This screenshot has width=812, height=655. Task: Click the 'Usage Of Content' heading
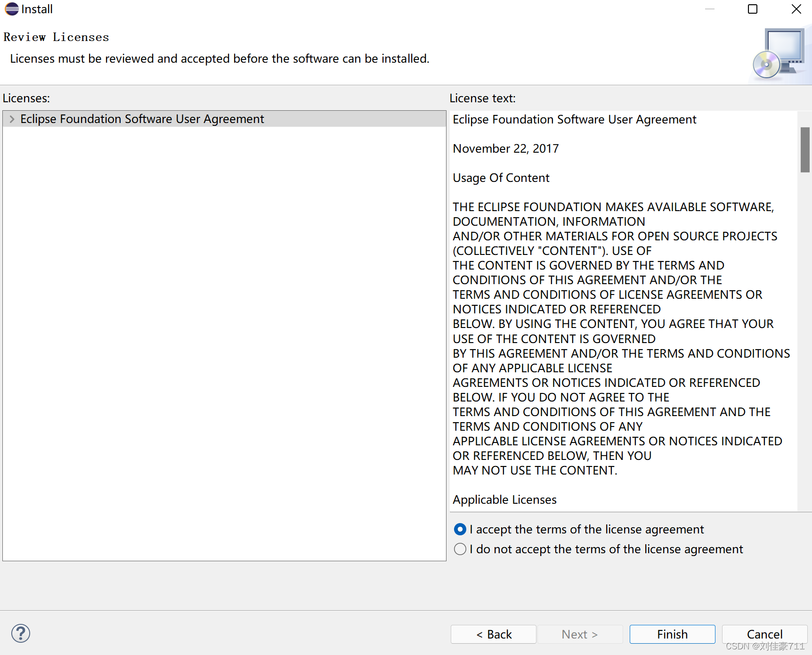click(501, 178)
